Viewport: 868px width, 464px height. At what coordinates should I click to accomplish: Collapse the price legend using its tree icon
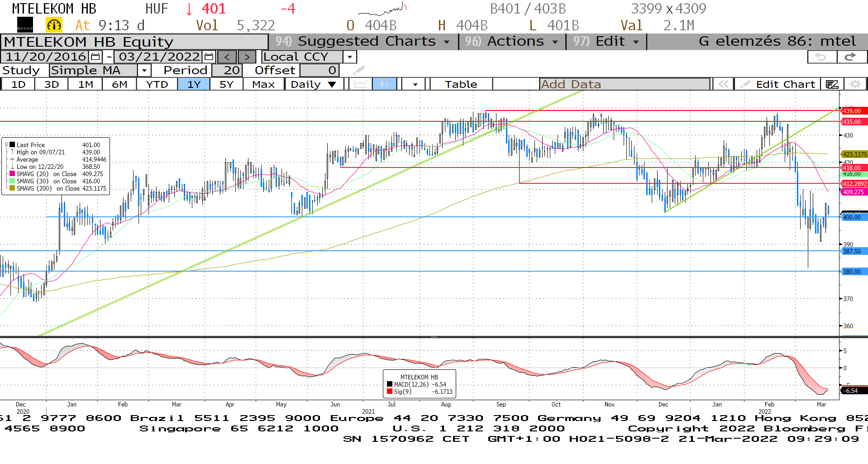click(x=7, y=145)
